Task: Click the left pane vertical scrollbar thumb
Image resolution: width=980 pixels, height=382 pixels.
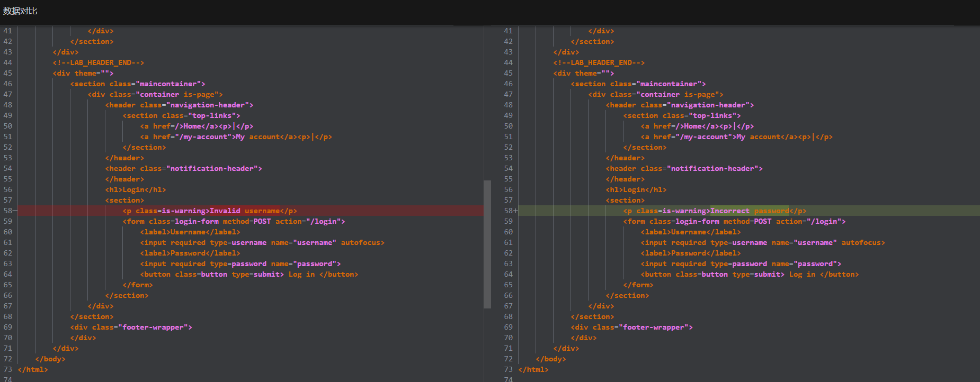Action: (x=487, y=244)
